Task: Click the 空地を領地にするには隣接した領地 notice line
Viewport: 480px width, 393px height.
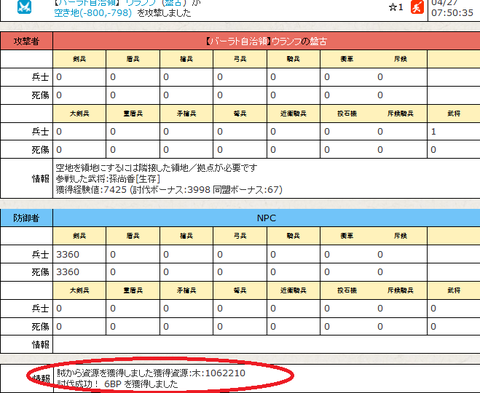Action: pos(156,167)
